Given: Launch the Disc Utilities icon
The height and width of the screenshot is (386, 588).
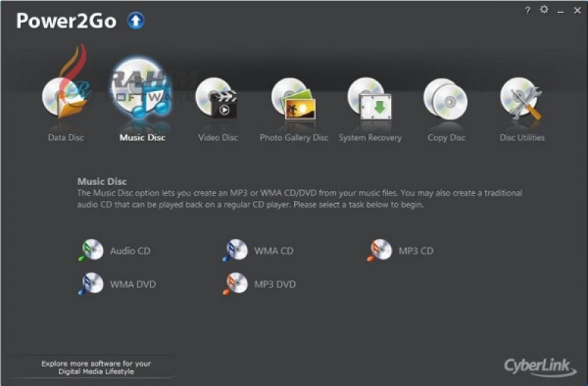Looking at the screenshot, I should 521,99.
